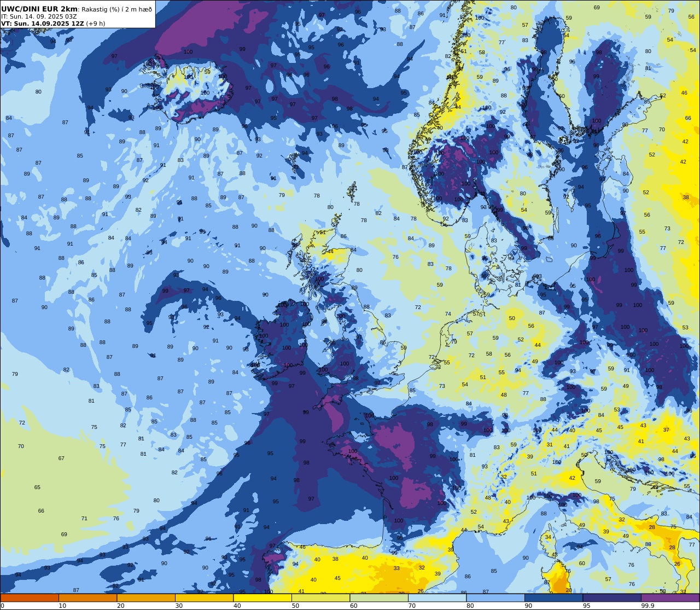This screenshot has height=610, width=700.
Task: Click the legend label '95'
Action: 587,606
